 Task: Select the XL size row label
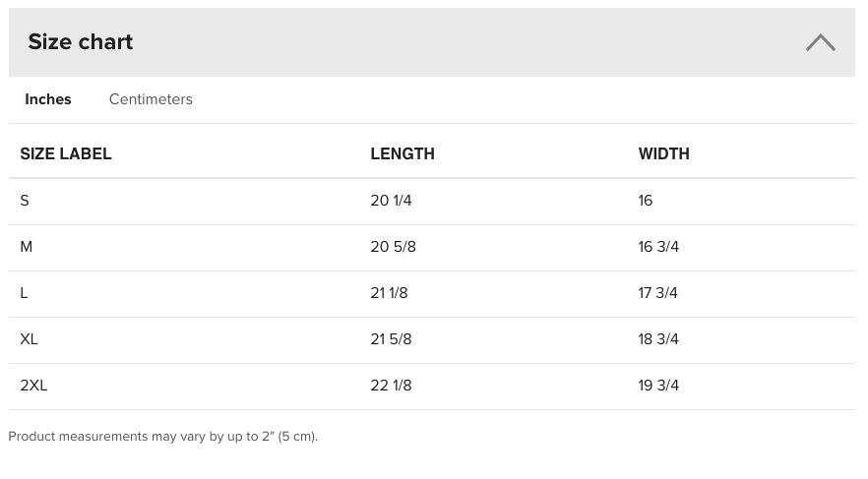[x=29, y=339]
